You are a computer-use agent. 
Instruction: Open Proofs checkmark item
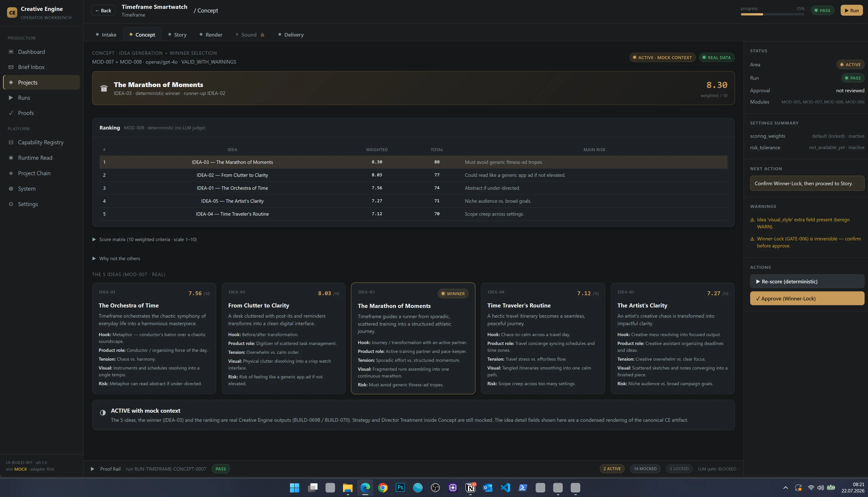41,113
